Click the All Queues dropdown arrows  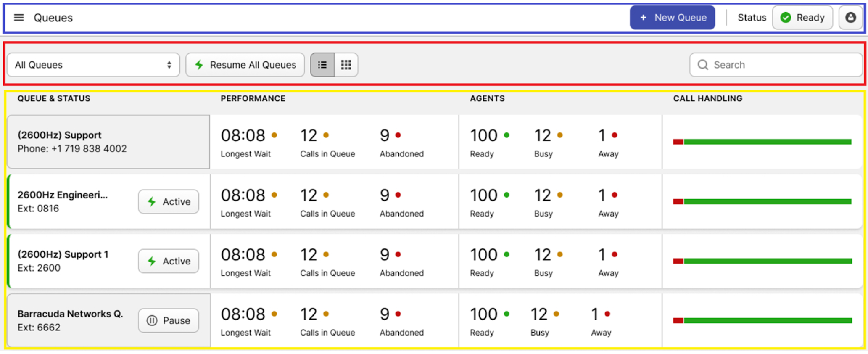coord(169,65)
